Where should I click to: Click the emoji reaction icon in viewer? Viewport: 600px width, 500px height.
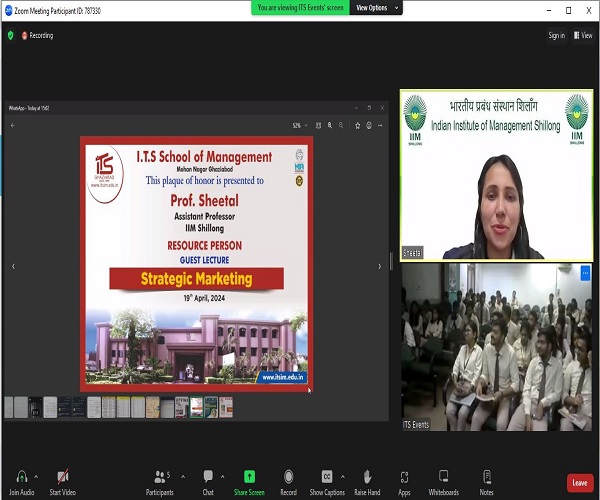pyautogui.click(x=369, y=125)
